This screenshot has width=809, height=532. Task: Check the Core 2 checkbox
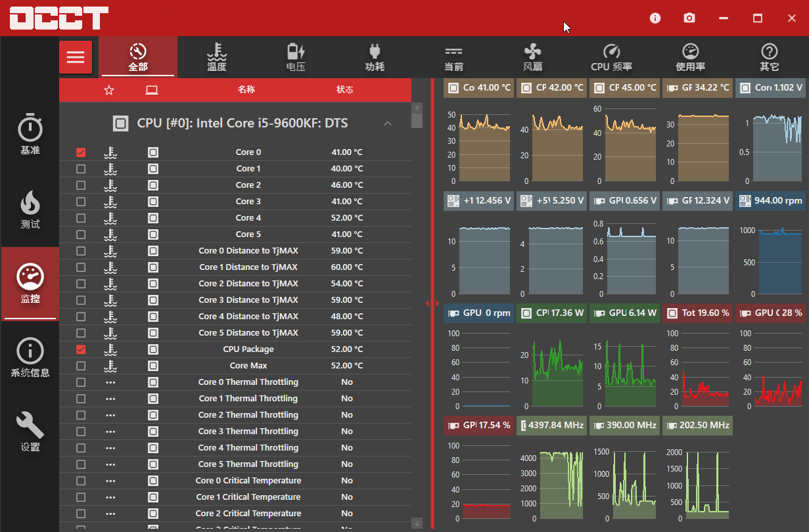coord(81,185)
